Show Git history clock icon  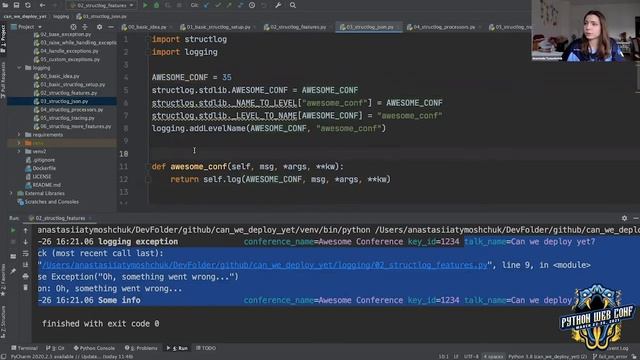pos(252,5)
